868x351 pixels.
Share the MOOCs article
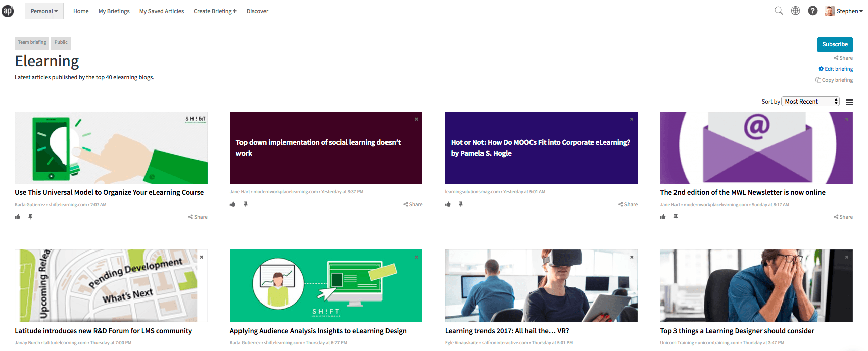point(628,204)
